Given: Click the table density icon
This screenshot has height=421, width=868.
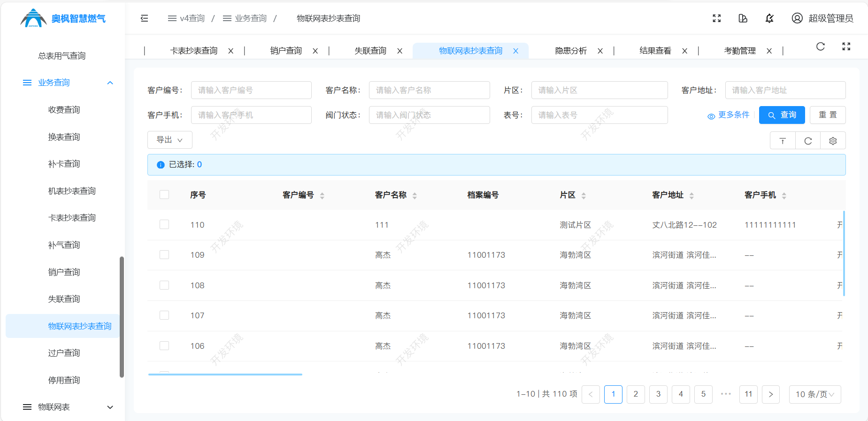Looking at the screenshot, I should [783, 141].
